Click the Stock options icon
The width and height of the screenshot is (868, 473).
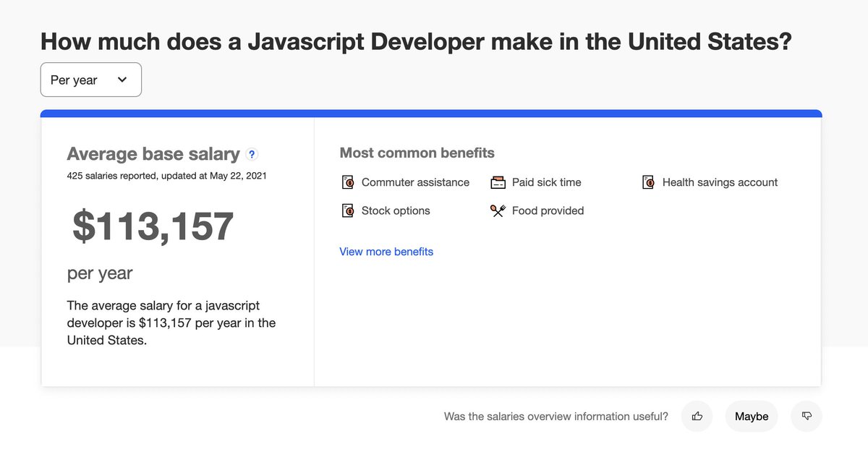pyautogui.click(x=347, y=210)
